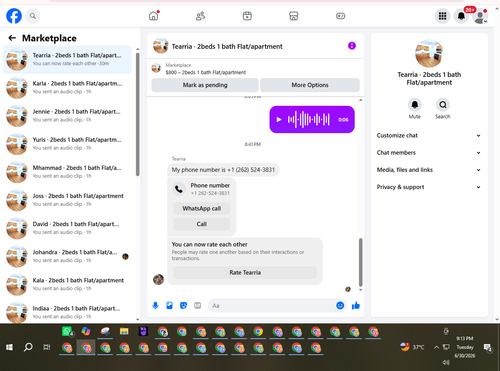Expand Media, files and links section
The image size is (500, 371).
tap(429, 170)
